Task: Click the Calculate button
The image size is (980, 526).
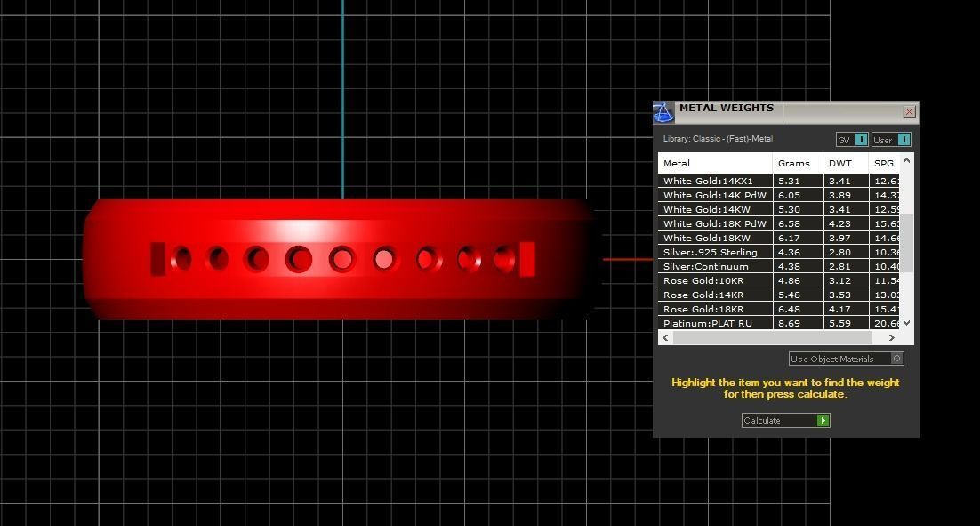Action: click(785, 420)
